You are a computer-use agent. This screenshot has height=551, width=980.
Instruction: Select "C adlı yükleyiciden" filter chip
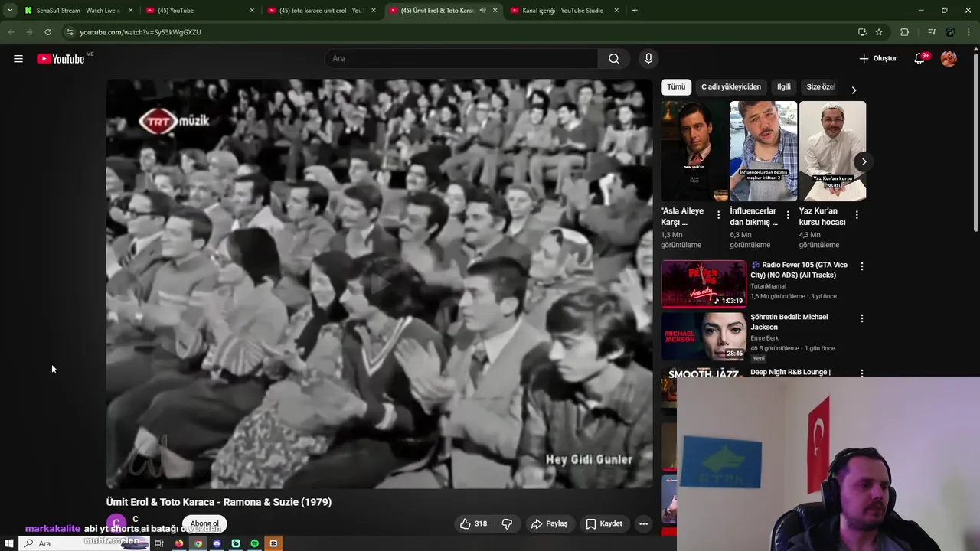click(x=731, y=87)
